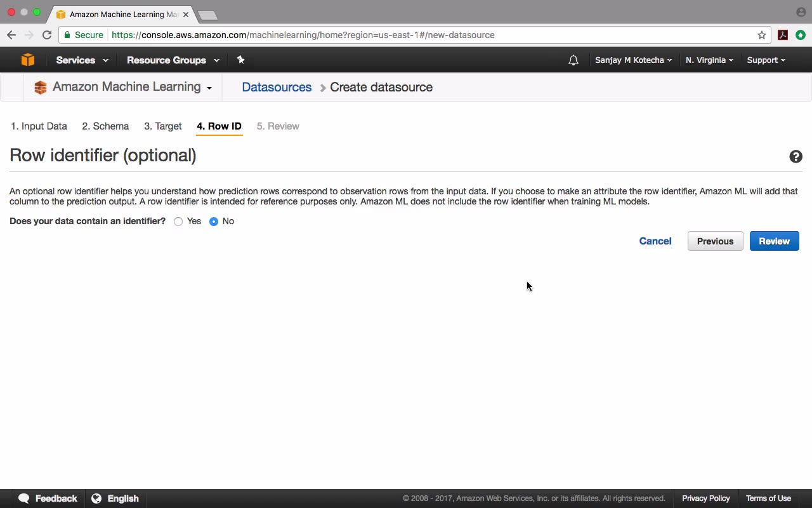Click the Adobe Acrobat extension icon
Screen dimensions: 812x508
click(783, 35)
